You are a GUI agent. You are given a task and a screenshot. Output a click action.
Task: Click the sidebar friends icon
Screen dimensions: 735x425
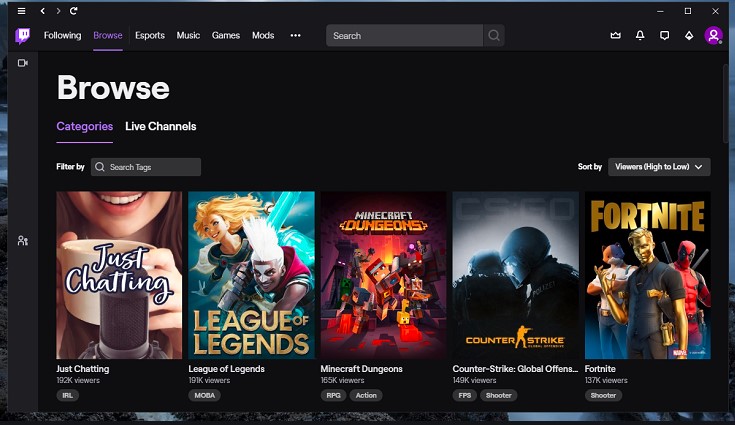(x=22, y=241)
